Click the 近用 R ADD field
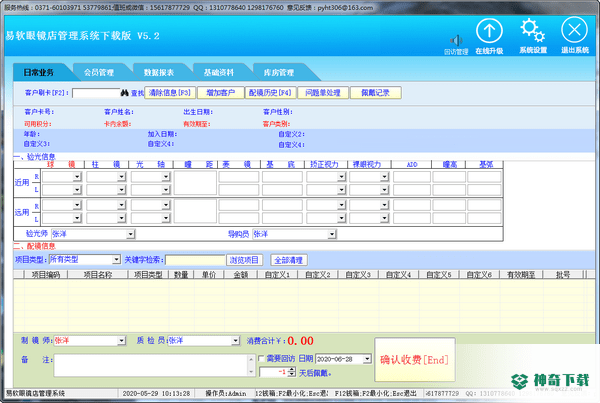The height and width of the screenshot is (403, 600). [412, 176]
